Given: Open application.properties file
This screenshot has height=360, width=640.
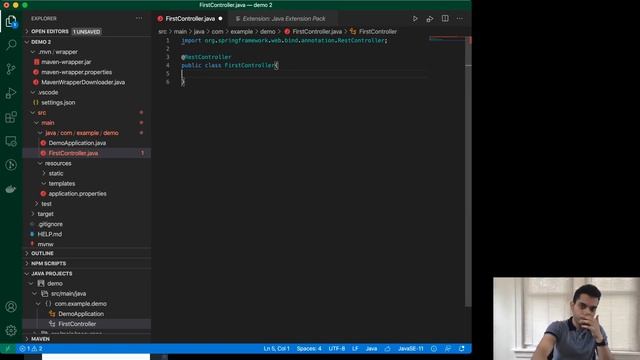Looking at the screenshot, I should tap(78, 194).
